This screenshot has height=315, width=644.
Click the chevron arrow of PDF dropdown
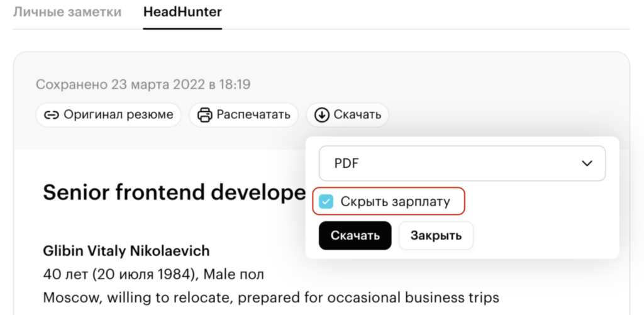click(x=587, y=163)
